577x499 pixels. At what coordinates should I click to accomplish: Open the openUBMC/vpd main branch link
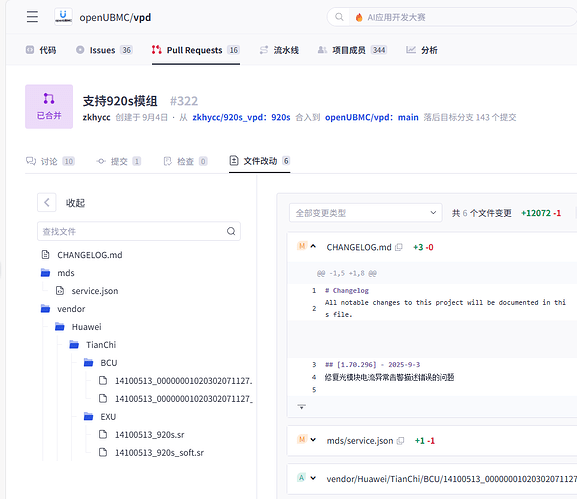click(x=371, y=117)
